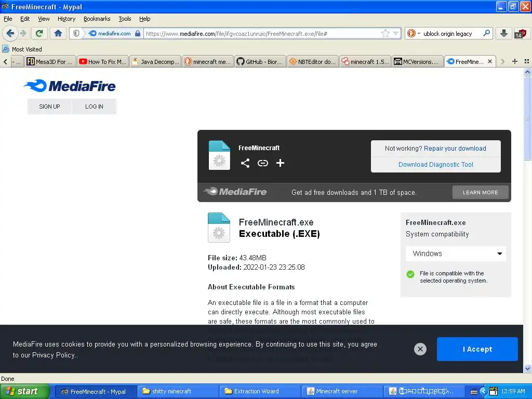Image resolution: width=532 pixels, height=399 pixels.
Task: Open the Downloads arrow toolbar icon
Action: point(504,33)
